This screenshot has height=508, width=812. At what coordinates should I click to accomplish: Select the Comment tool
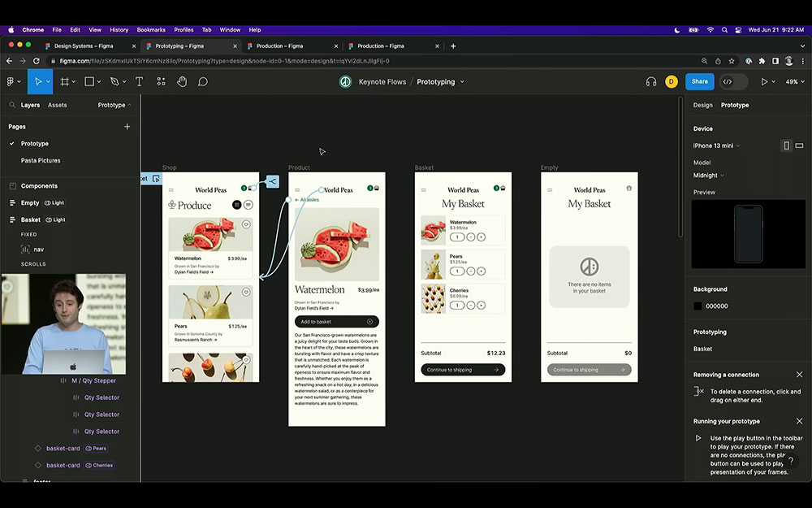coord(203,81)
